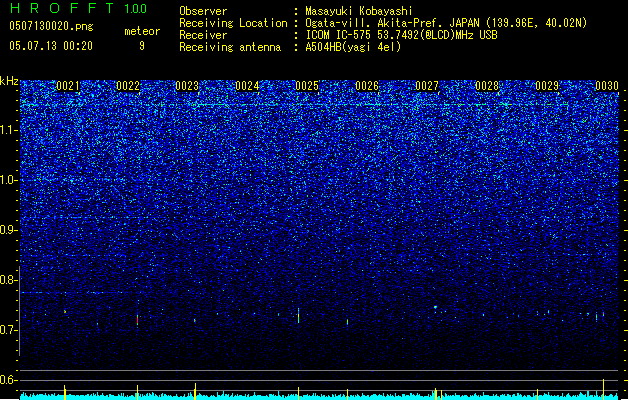Click the red echo just before 0030
The height and width of the screenshot is (400, 629).
603,314
